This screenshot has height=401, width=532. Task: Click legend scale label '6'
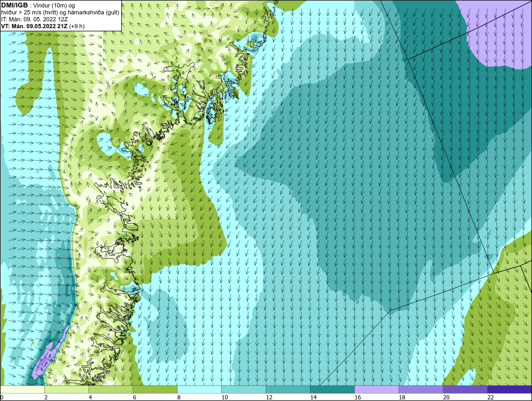point(135,398)
